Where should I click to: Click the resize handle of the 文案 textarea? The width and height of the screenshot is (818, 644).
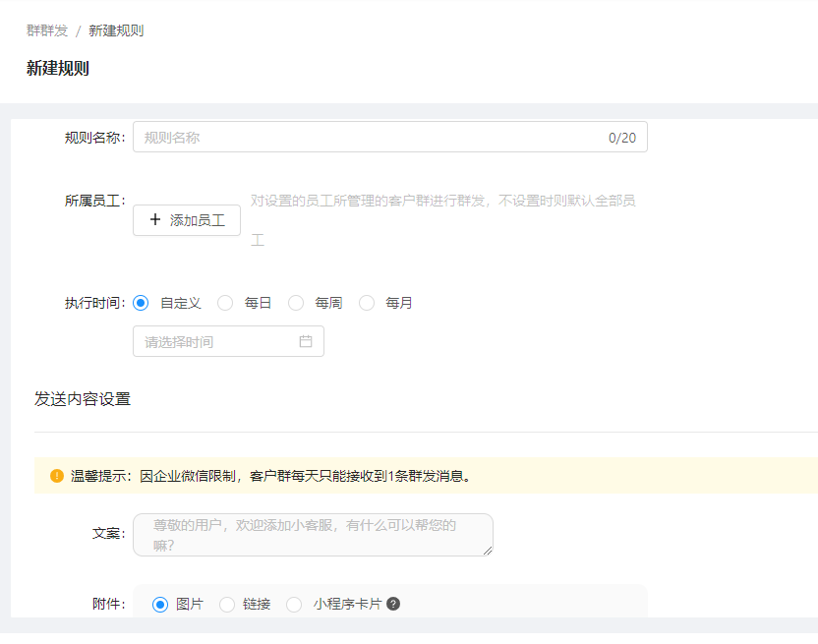487,554
